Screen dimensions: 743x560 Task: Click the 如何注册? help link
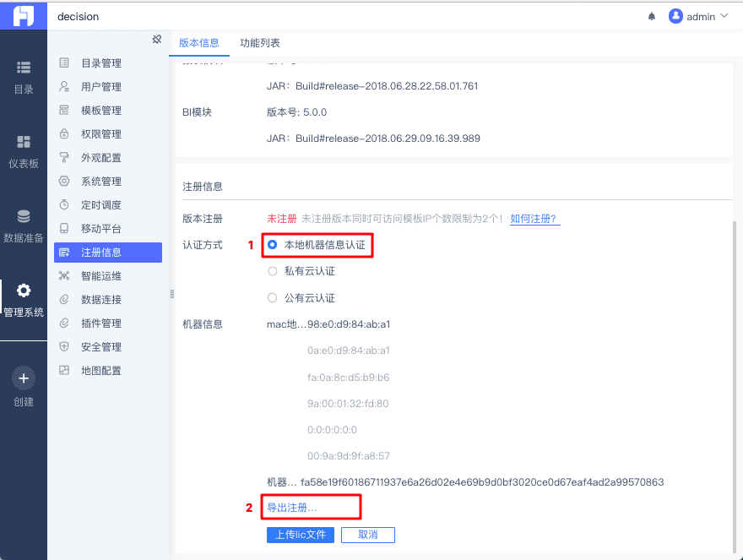534,219
